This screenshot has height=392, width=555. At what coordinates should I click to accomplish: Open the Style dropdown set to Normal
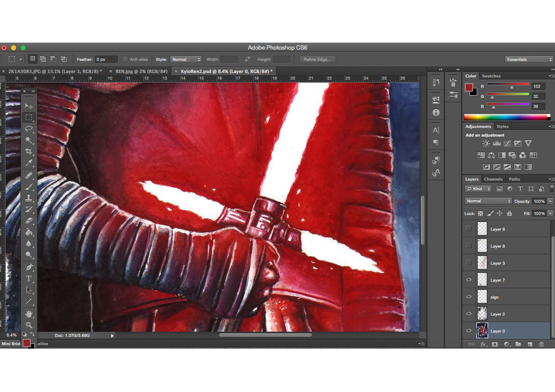(186, 59)
